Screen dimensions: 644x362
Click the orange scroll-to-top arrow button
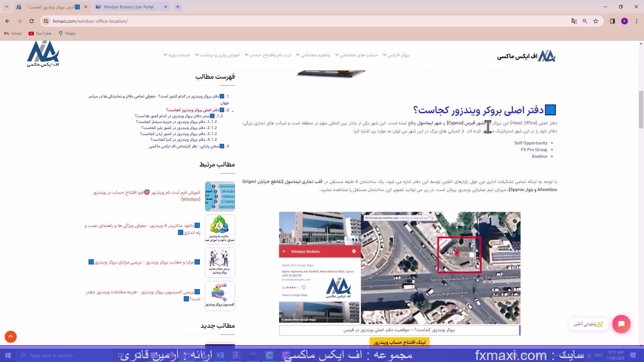11,337
